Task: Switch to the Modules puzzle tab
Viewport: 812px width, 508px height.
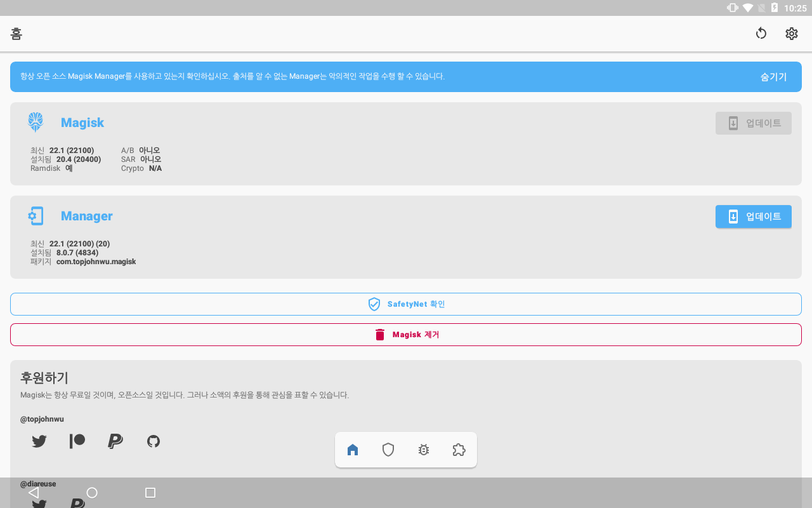Action: coord(459,450)
